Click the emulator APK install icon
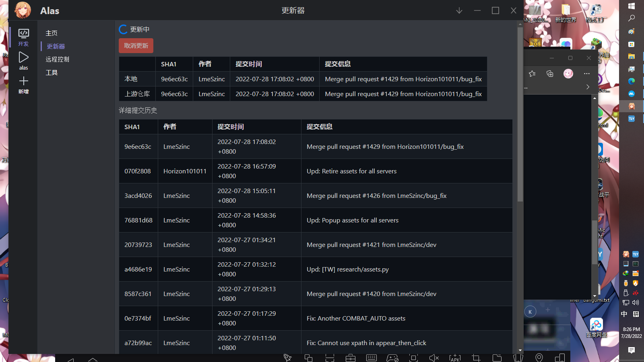The width and height of the screenshot is (644, 362). point(455,358)
